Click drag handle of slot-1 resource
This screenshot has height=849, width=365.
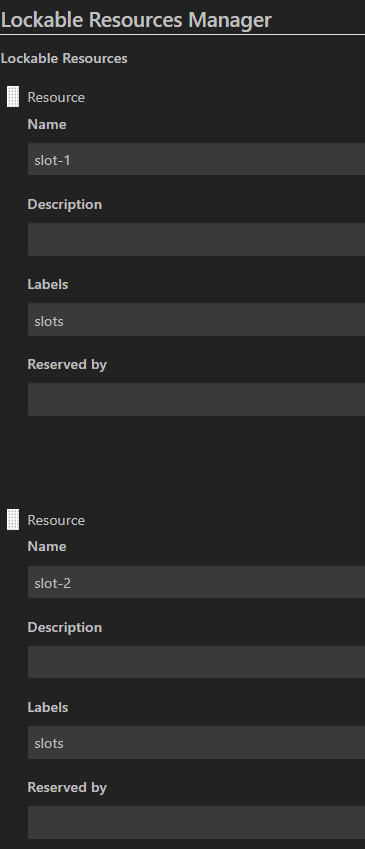pos(13,97)
